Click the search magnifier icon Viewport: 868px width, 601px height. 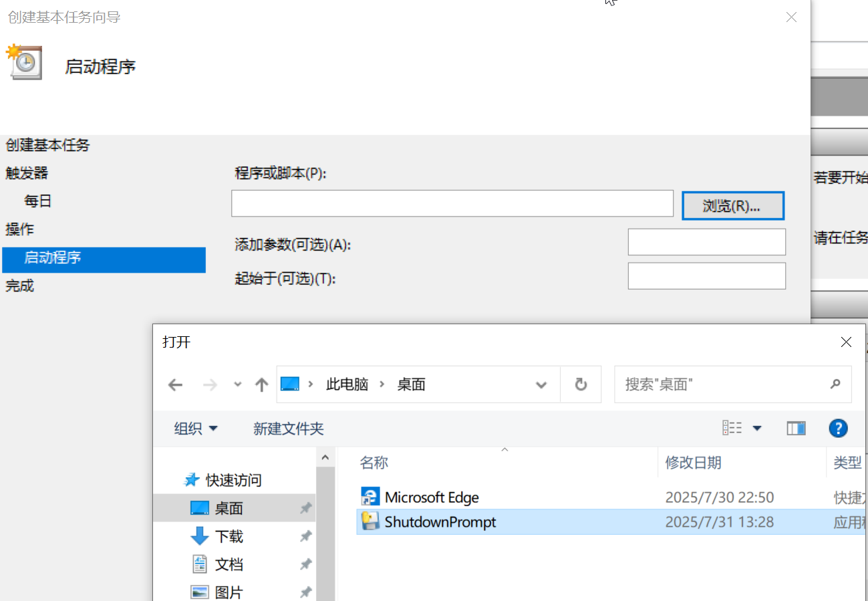click(835, 384)
